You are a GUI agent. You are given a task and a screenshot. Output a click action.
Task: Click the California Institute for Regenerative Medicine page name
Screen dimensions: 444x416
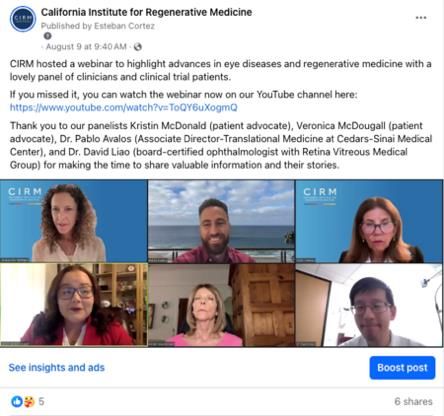(146, 12)
